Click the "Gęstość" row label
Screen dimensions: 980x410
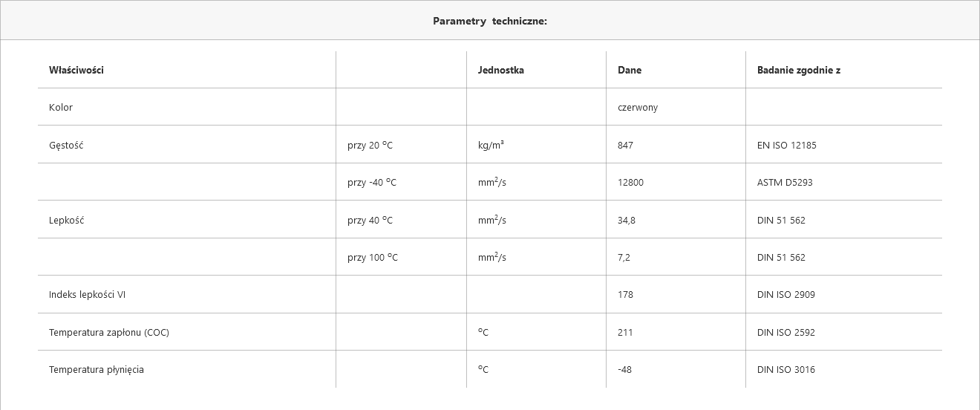[66, 145]
